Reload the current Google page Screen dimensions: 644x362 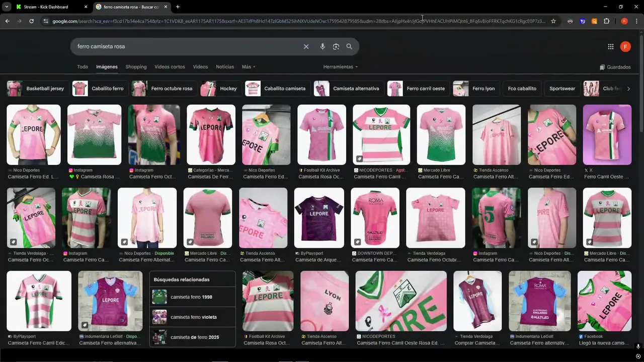coord(31,21)
